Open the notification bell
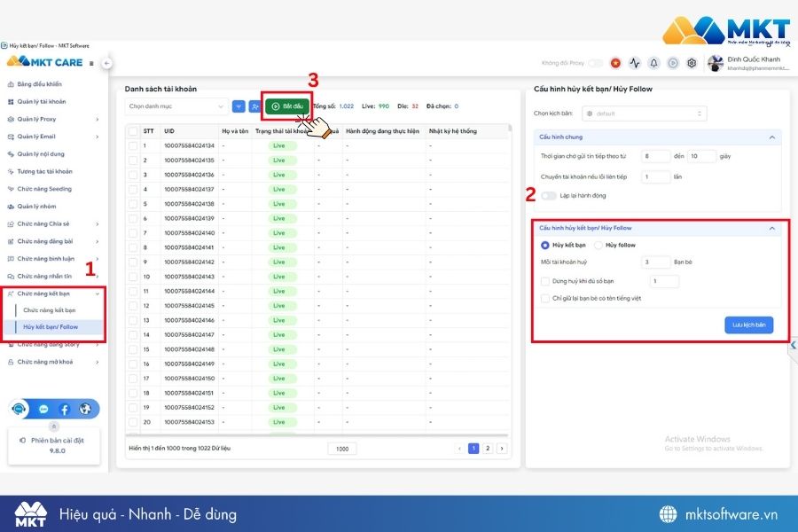This screenshot has width=798, height=532. (x=653, y=63)
